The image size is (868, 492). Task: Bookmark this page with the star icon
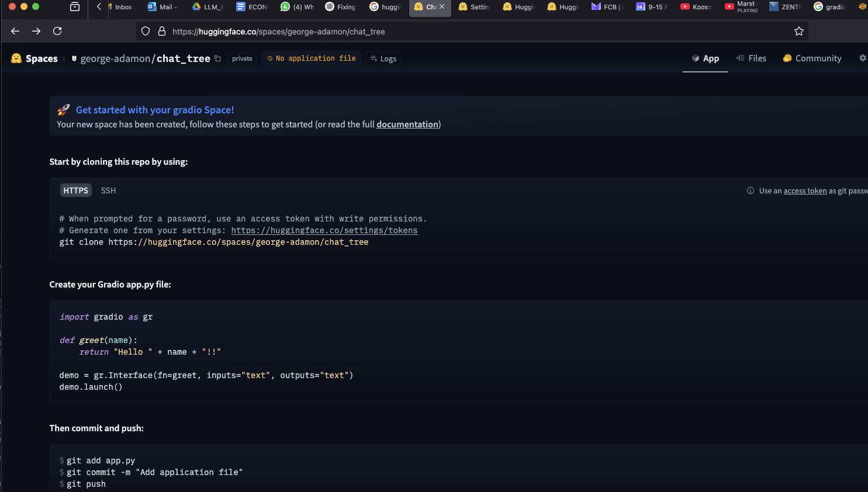coord(798,32)
